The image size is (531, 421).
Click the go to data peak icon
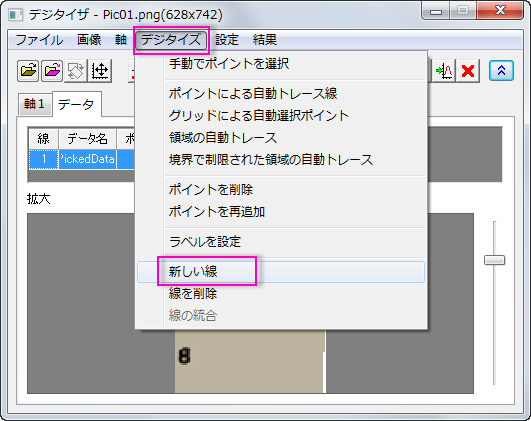[444, 71]
